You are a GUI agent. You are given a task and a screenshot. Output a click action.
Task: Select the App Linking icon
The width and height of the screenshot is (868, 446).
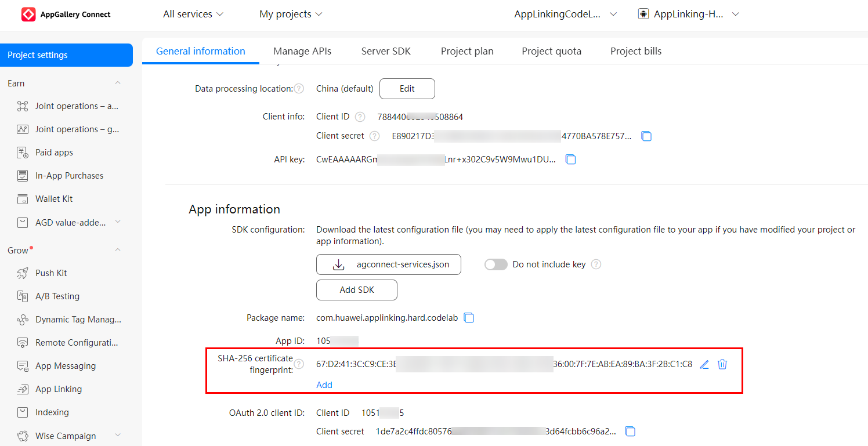click(23, 389)
